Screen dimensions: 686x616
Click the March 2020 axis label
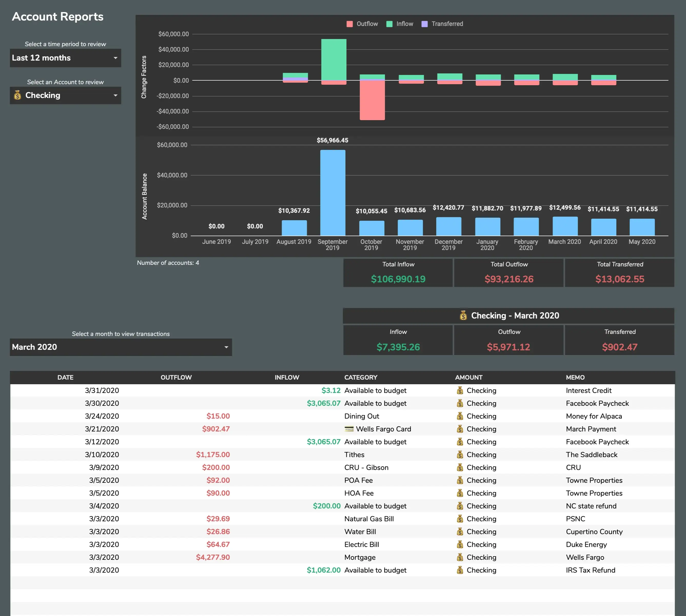pyautogui.click(x=564, y=242)
